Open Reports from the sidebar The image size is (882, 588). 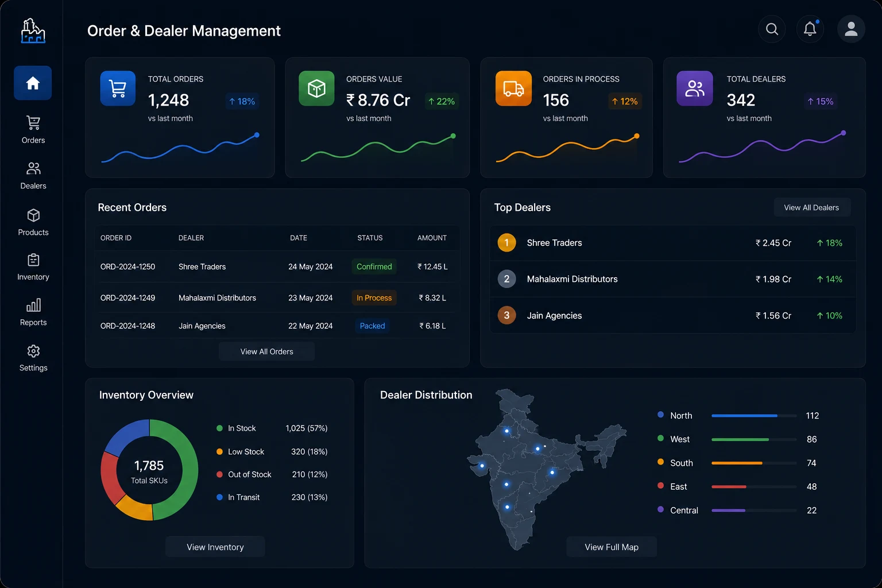[x=33, y=312]
